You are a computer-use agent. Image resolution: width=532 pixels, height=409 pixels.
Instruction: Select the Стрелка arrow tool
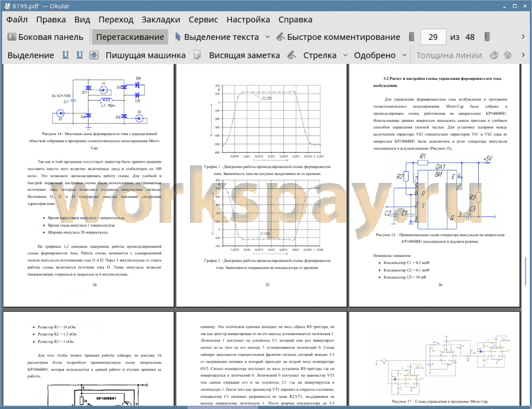point(320,55)
